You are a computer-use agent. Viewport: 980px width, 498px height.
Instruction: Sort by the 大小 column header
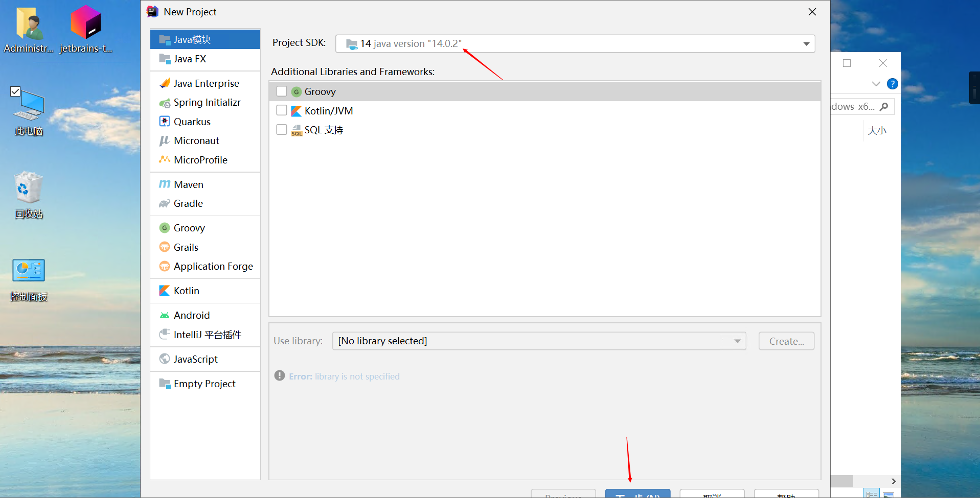point(877,130)
